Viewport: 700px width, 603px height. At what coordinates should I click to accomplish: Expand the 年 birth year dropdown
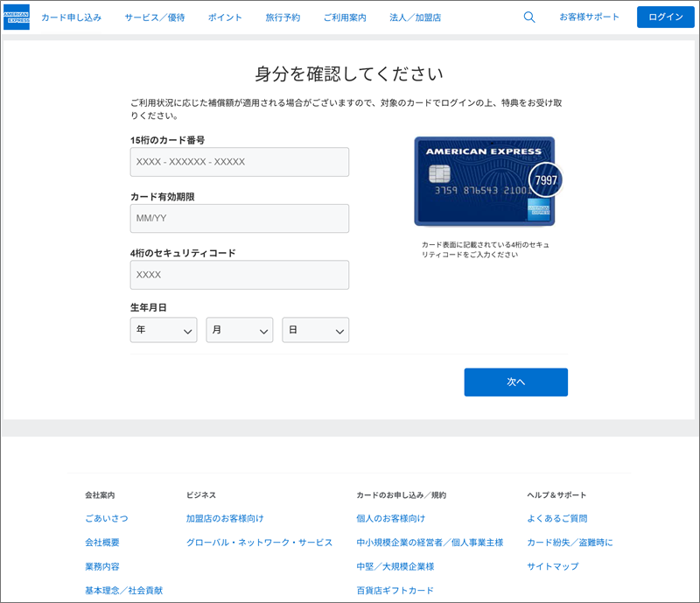pos(164,330)
